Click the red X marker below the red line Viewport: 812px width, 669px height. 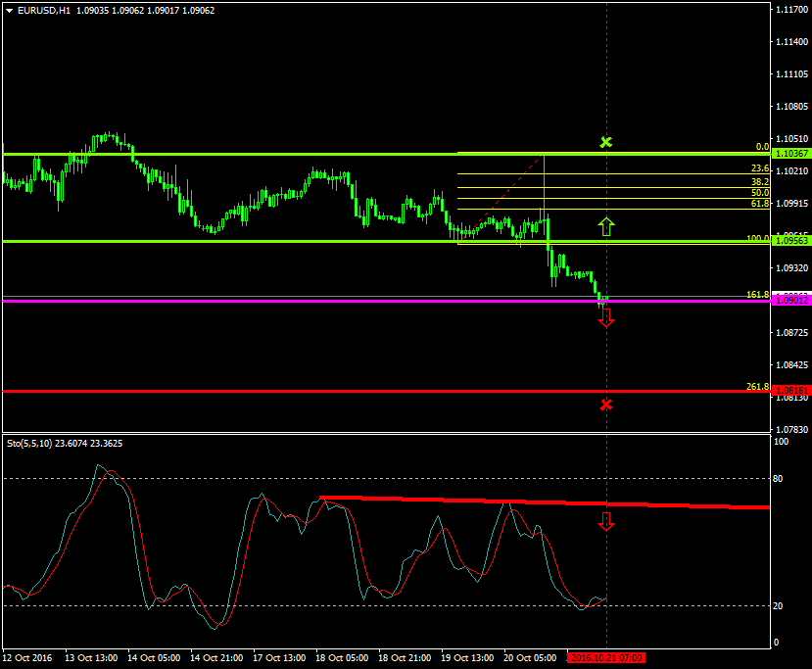pyautogui.click(x=605, y=405)
